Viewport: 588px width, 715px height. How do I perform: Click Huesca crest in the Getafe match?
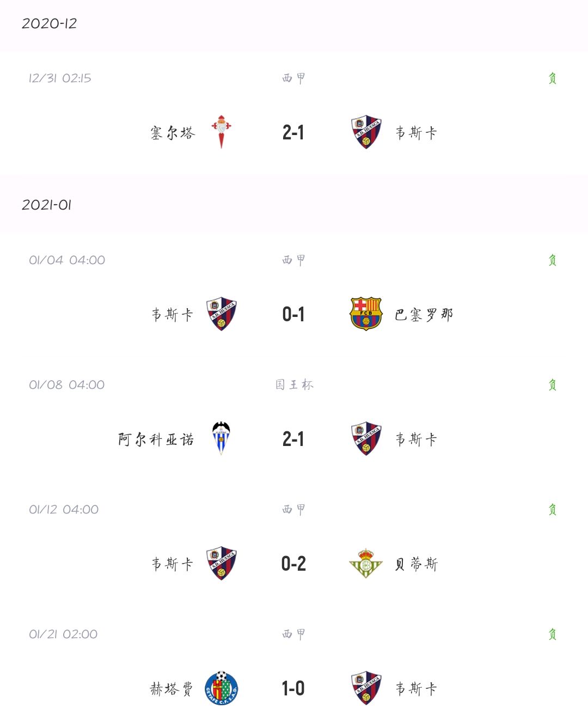[366, 688]
